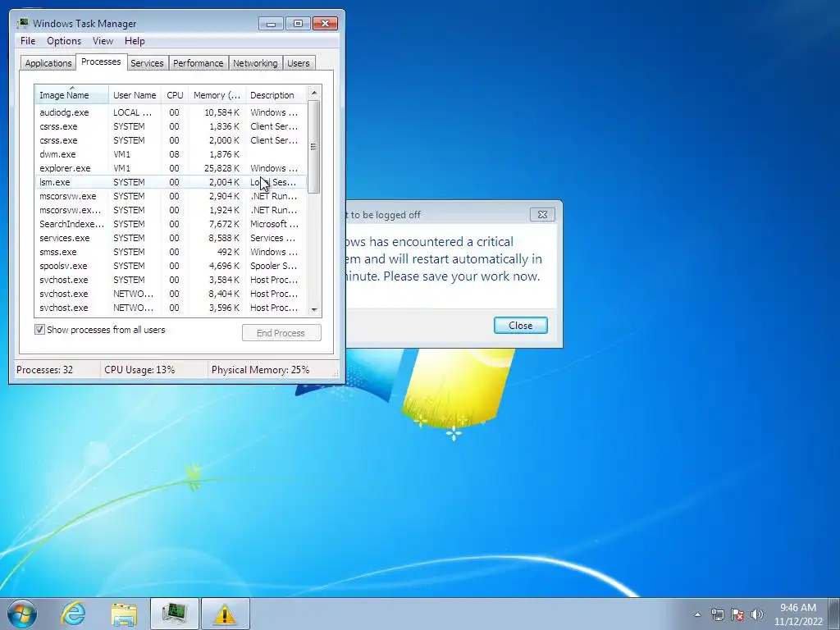
Task: Click warning triangle taskbar button
Action: [x=225, y=614]
